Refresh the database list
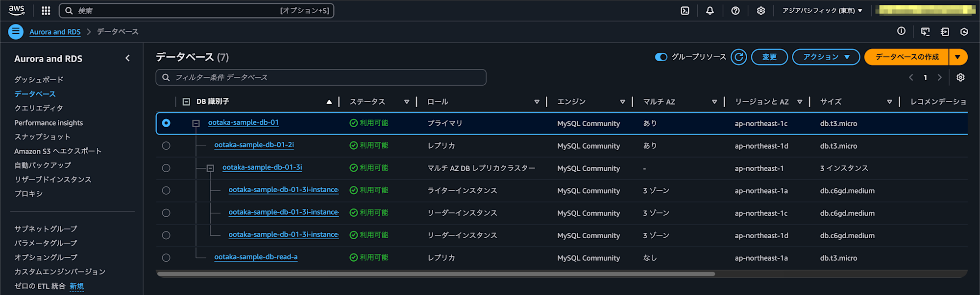This screenshot has width=980, height=295. pyautogui.click(x=739, y=57)
